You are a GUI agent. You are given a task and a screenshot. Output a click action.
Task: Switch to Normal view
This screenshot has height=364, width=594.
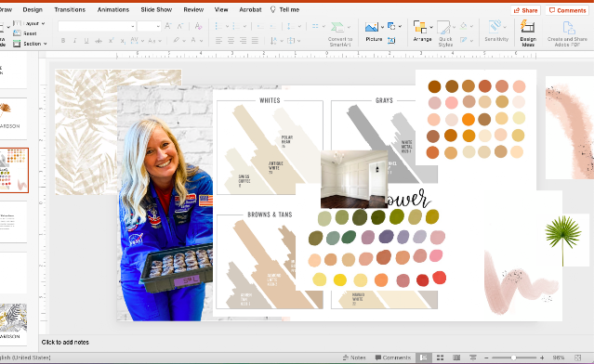pos(424,357)
